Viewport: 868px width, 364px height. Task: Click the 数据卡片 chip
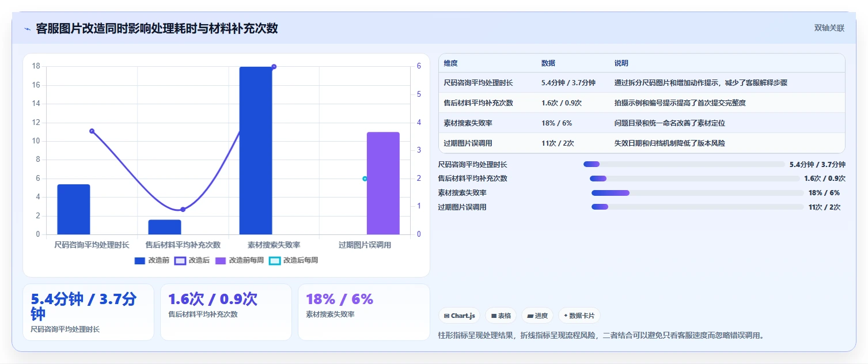[x=579, y=316]
